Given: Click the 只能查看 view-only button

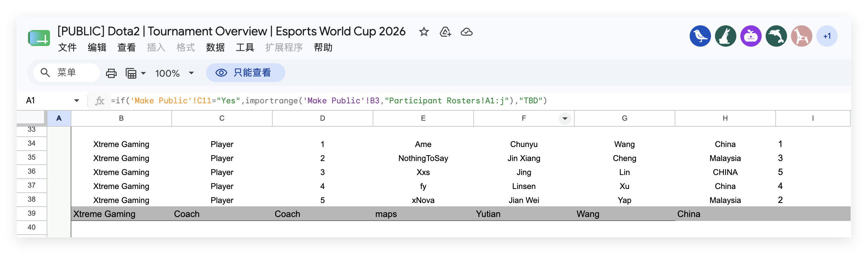Looking at the screenshot, I should 245,73.
